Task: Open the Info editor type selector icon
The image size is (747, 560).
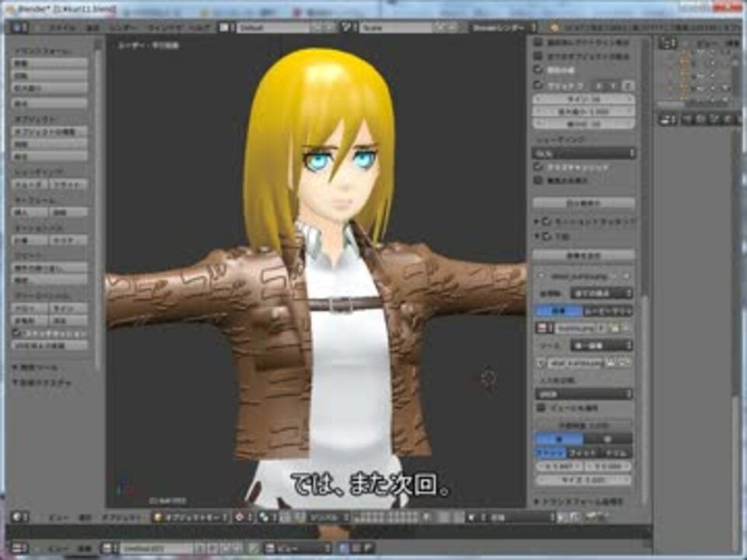Action: pyautogui.click(x=18, y=28)
